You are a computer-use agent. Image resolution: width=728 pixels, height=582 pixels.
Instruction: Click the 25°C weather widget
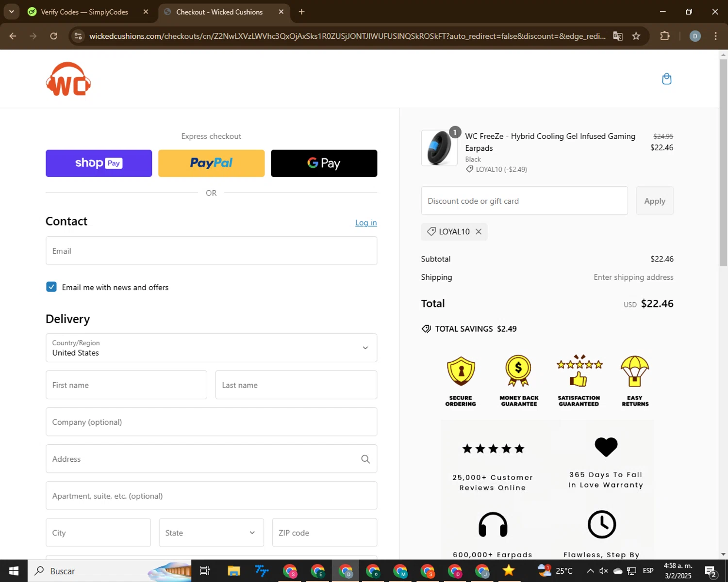tap(555, 570)
